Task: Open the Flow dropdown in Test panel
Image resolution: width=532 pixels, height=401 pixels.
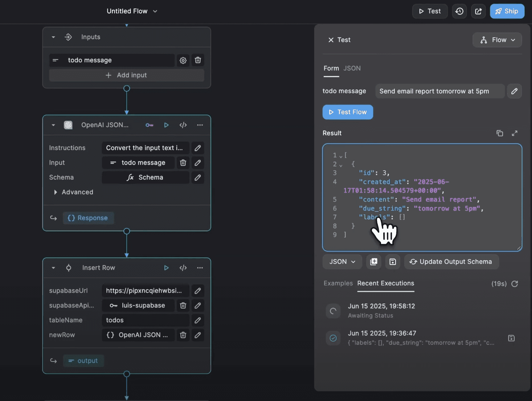Action: pyautogui.click(x=497, y=40)
